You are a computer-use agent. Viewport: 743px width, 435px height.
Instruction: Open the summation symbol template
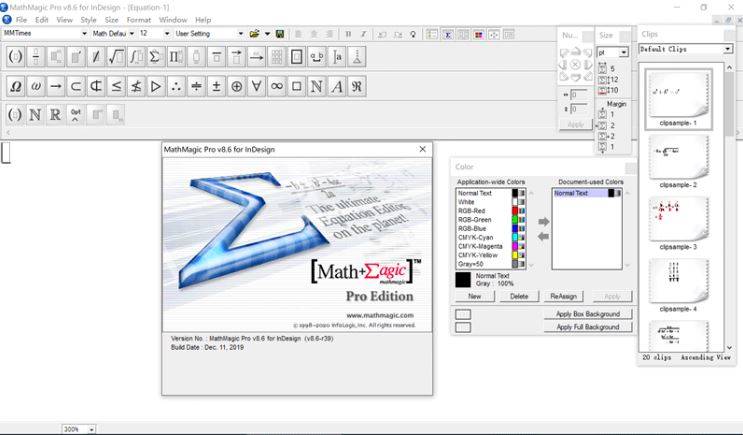(x=155, y=57)
